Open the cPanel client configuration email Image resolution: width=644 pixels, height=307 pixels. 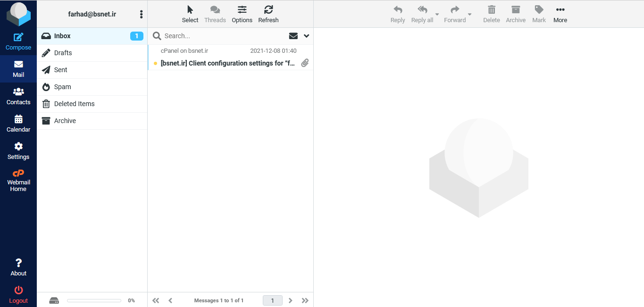230,58
